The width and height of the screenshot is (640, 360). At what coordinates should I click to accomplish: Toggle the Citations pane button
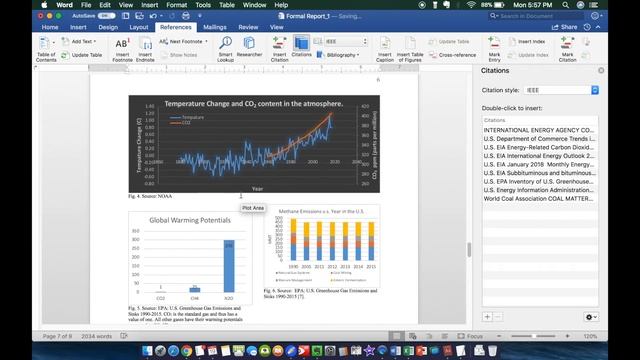(301, 46)
